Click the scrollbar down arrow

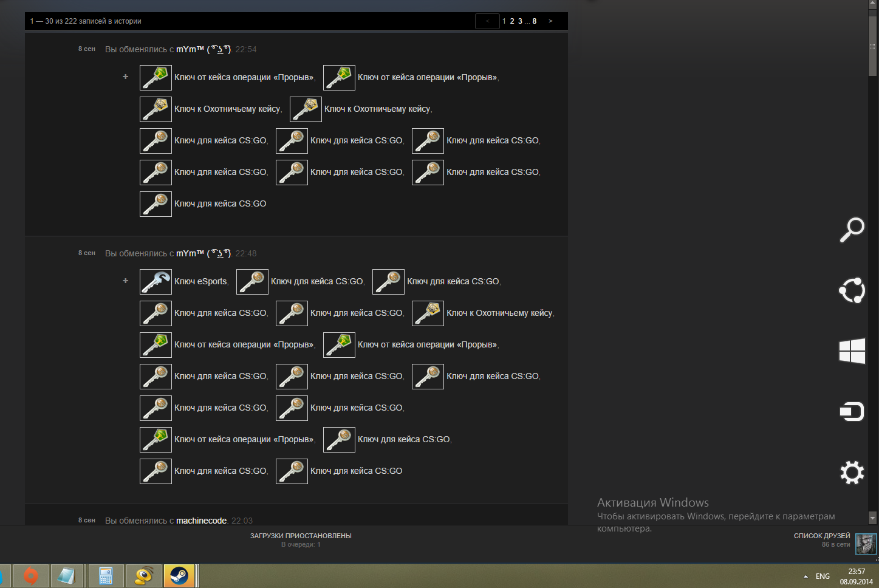pos(873,518)
